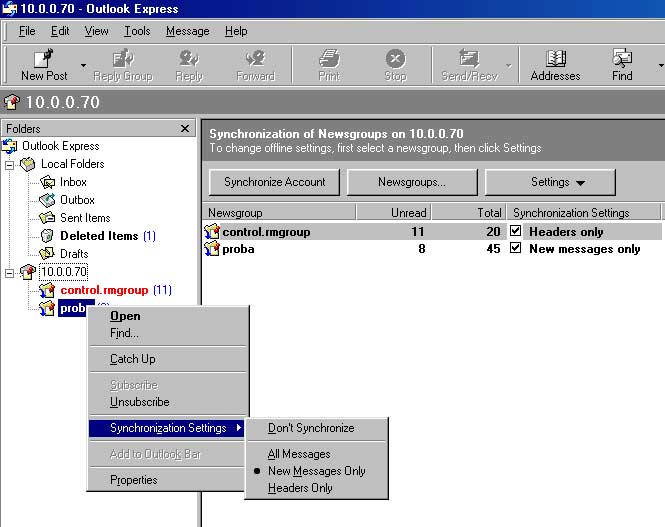Select New Messages Only sync option
The height and width of the screenshot is (527, 665).
316,471
